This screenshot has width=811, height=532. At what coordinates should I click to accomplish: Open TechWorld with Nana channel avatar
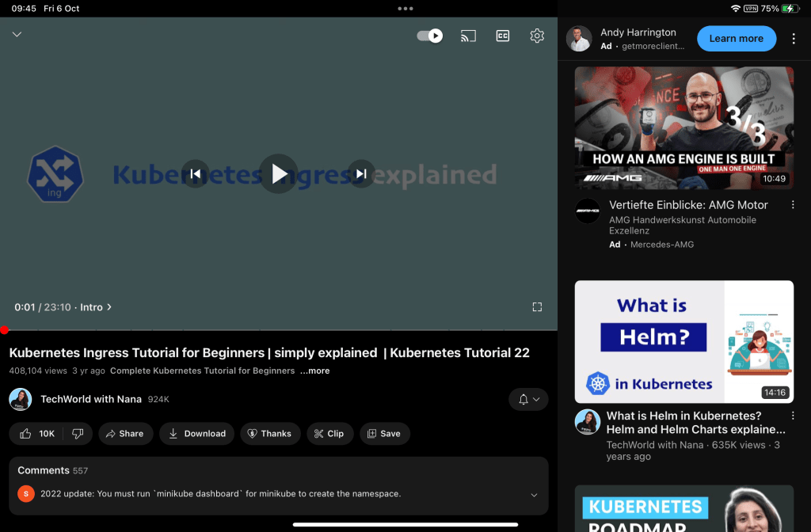(20, 399)
